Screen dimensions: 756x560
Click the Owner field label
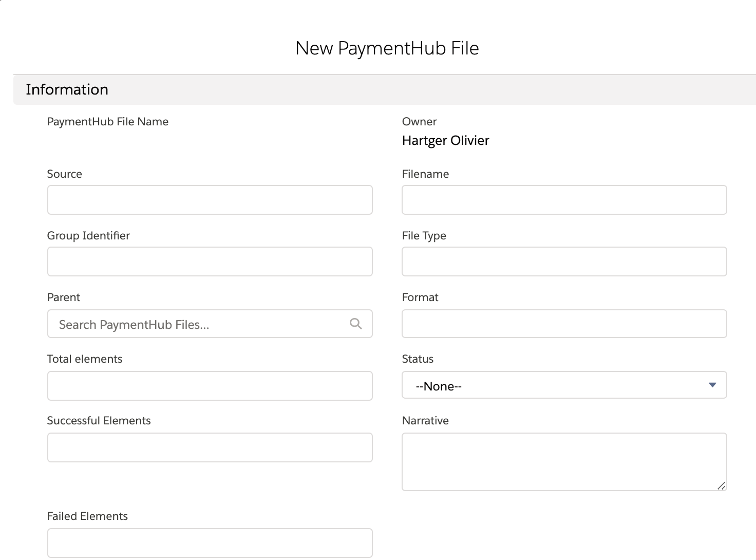click(419, 122)
